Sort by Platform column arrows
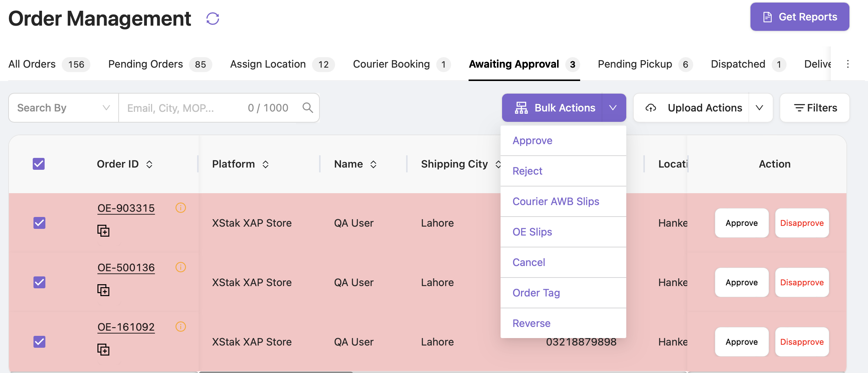 [x=266, y=164]
